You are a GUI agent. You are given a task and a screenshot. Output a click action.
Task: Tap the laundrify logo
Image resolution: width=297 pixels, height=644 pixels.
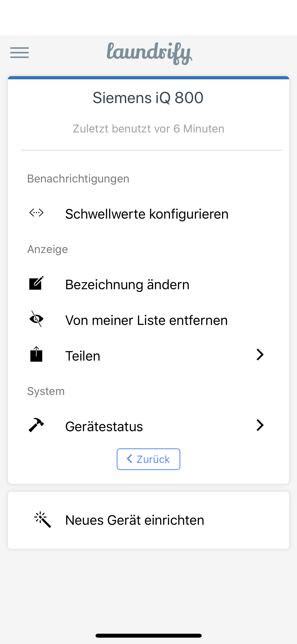[149, 53]
